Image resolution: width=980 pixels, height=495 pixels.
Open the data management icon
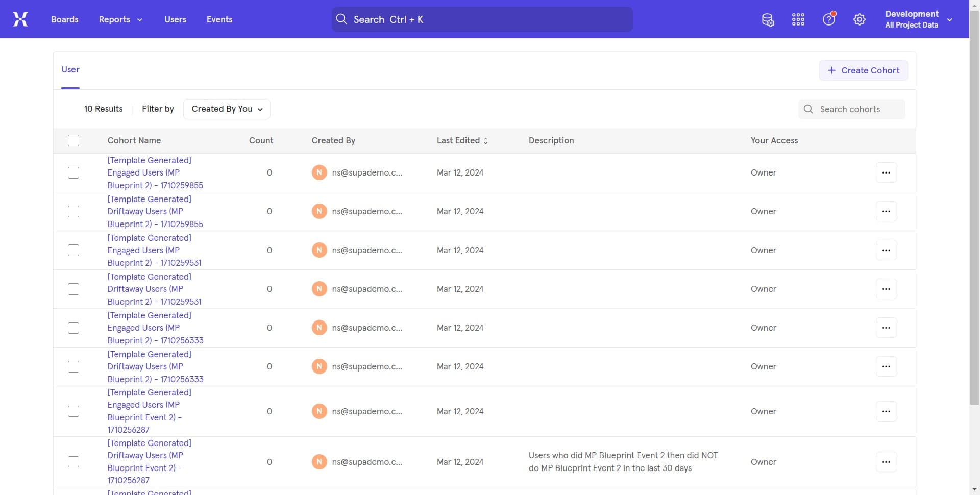point(768,20)
